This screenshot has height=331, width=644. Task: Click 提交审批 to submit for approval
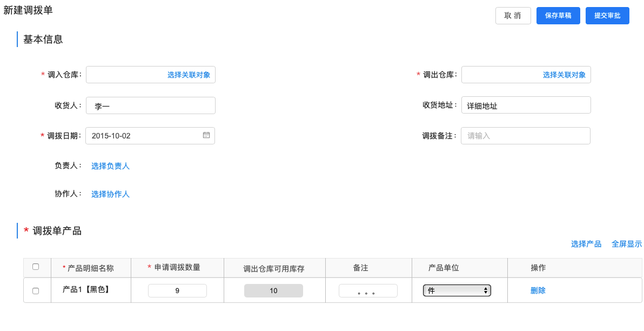click(607, 15)
